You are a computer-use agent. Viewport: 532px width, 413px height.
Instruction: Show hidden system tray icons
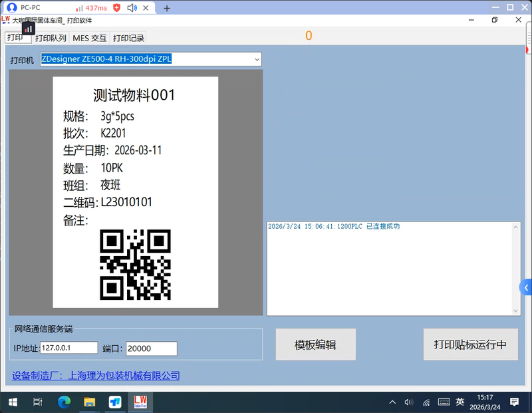coord(392,402)
